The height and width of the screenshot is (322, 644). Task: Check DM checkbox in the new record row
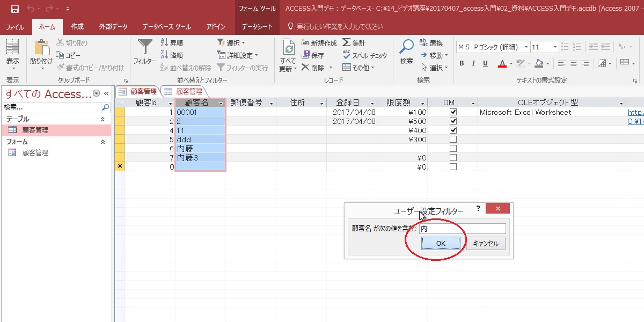453,167
